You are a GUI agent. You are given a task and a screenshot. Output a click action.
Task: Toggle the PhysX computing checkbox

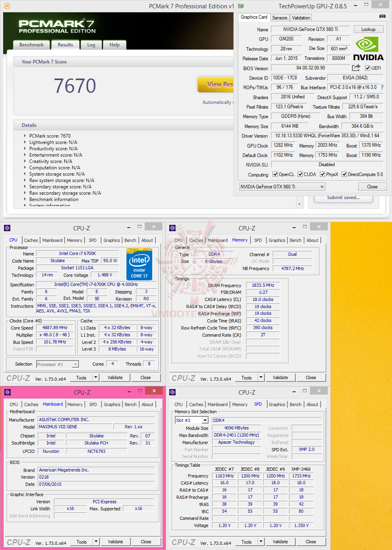coord(323,174)
